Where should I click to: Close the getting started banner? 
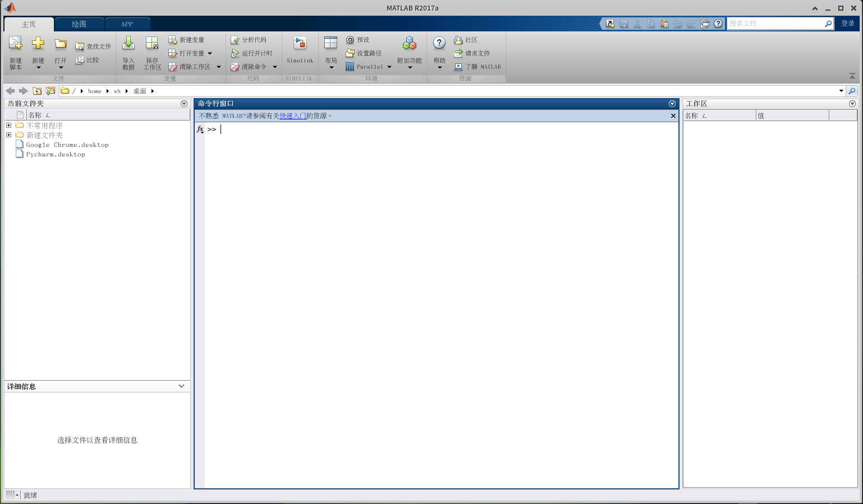[x=673, y=115]
